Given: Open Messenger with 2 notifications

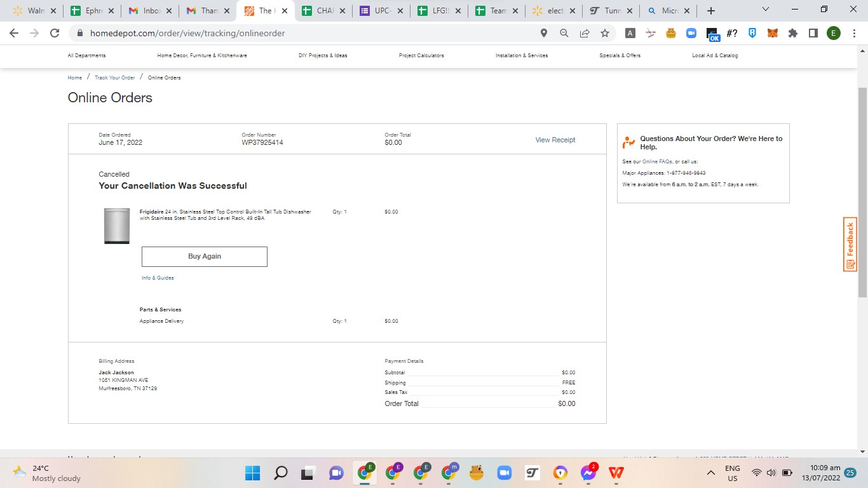Looking at the screenshot, I should (x=588, y=473).
